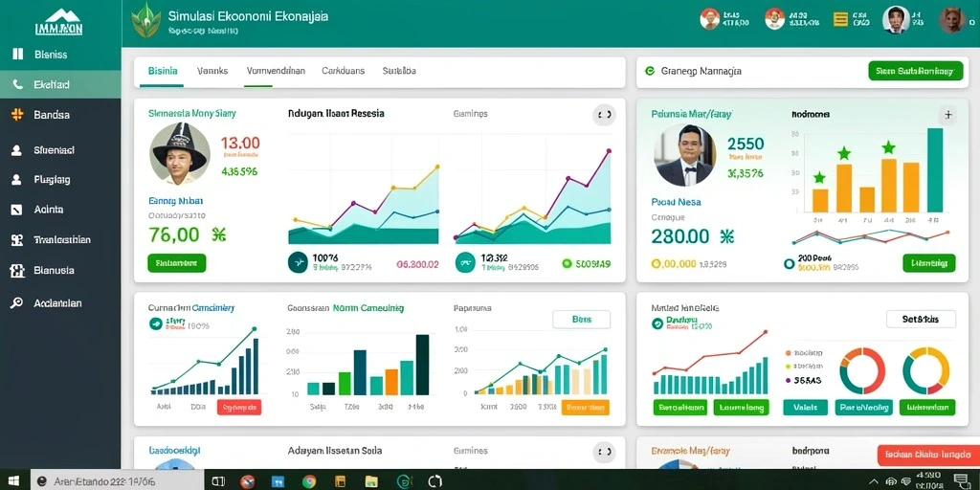Click the Acclanian search icon in sidebar
This screenshot has height=490, width=980.
pos(17,303)
